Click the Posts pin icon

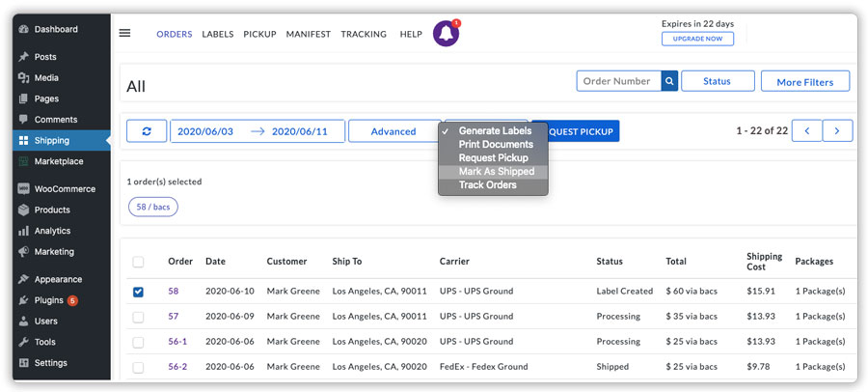(x=23, y=57)
